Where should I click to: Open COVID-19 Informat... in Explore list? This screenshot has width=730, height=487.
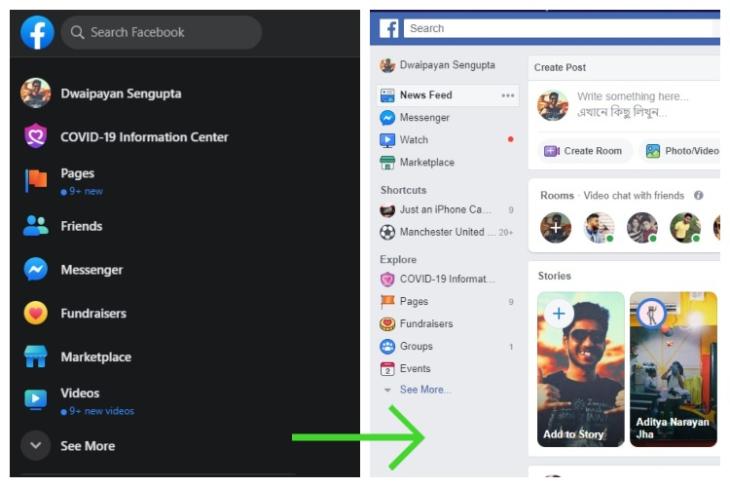[438, 279]
